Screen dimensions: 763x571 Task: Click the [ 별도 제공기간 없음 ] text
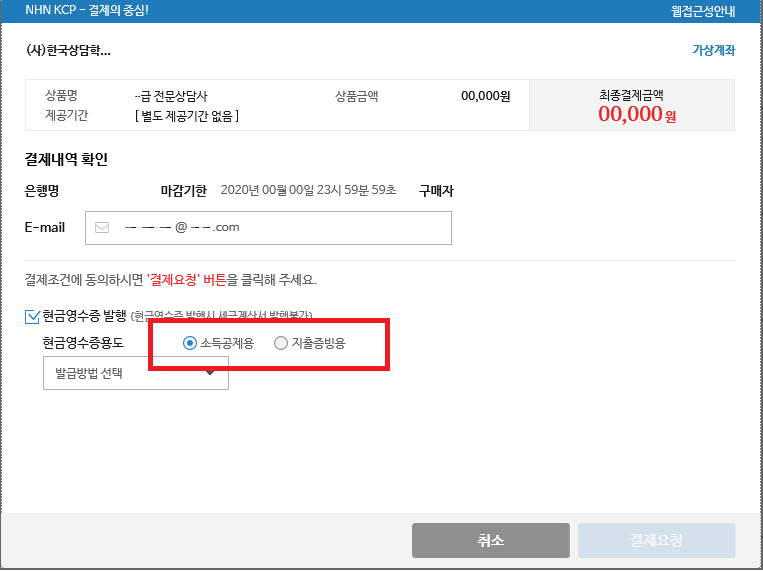(x=186, y=116)
